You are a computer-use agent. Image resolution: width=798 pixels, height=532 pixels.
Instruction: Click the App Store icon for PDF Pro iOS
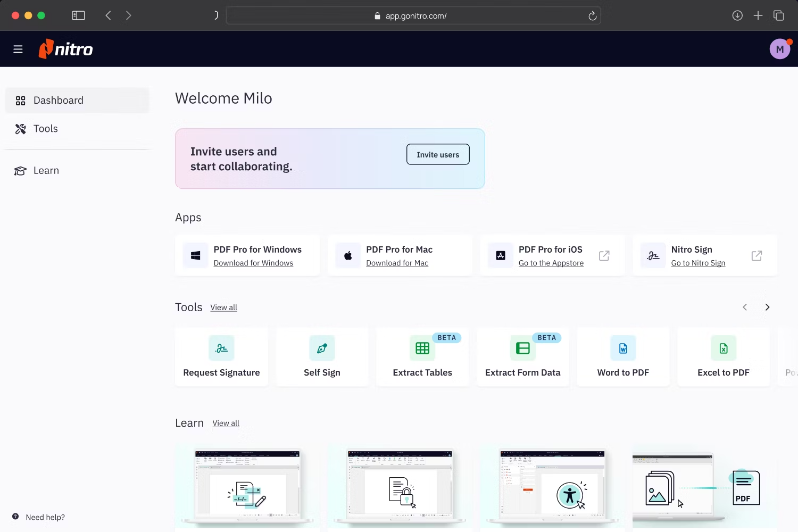(501, 256)
